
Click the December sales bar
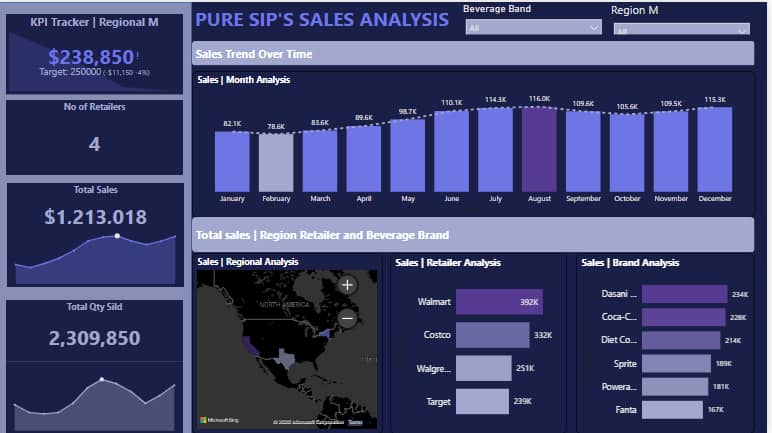pos(714,150)
